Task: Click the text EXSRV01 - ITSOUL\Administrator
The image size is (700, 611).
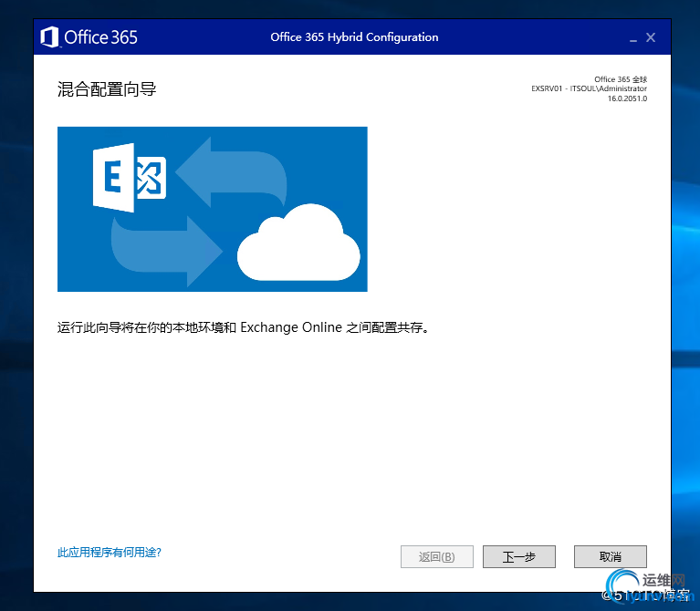Action: click(589, 88)
